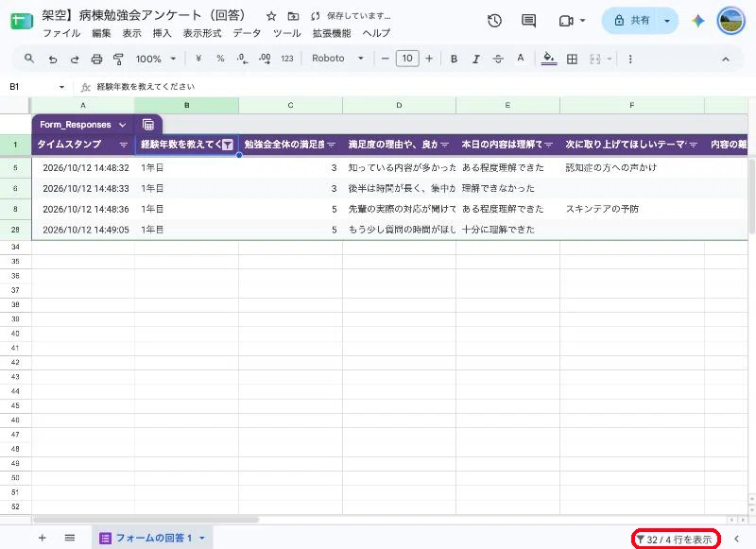Collapse the toolbar with the chevron
This screenshot has width=756, height=549.
point(725,60)
